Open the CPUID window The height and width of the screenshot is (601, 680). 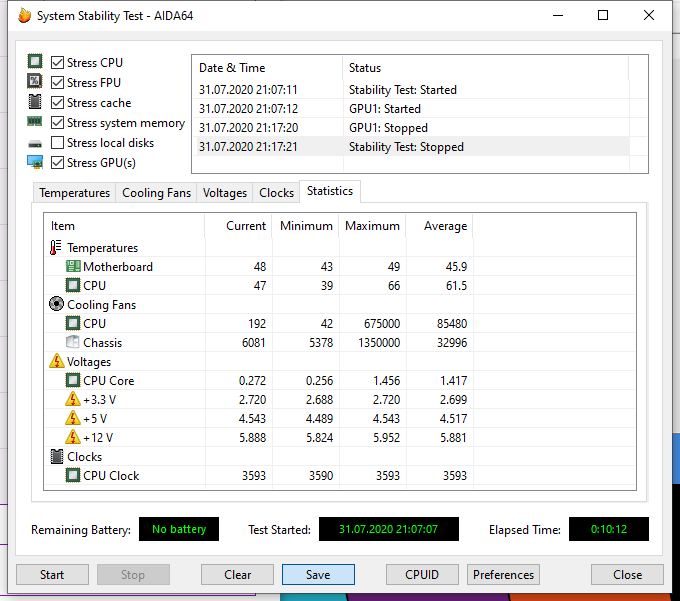pos(422,575)
